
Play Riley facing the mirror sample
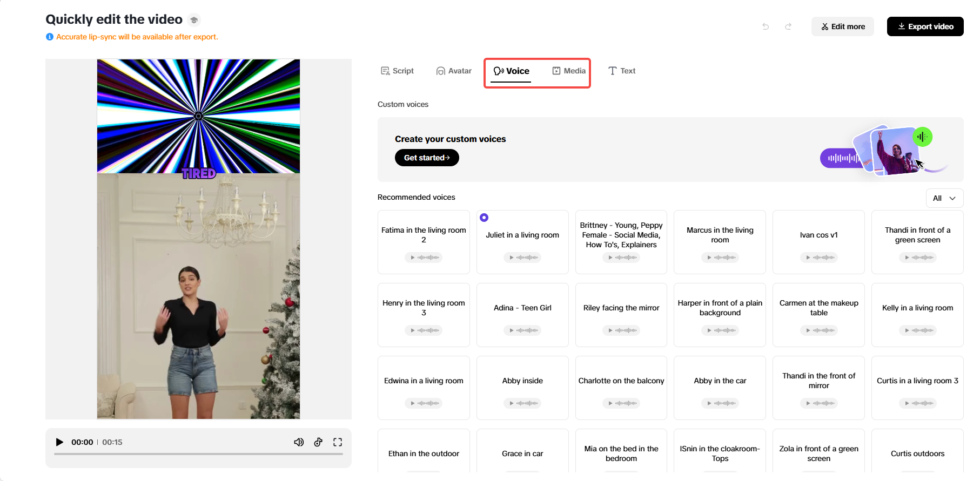tap(621, 330)
